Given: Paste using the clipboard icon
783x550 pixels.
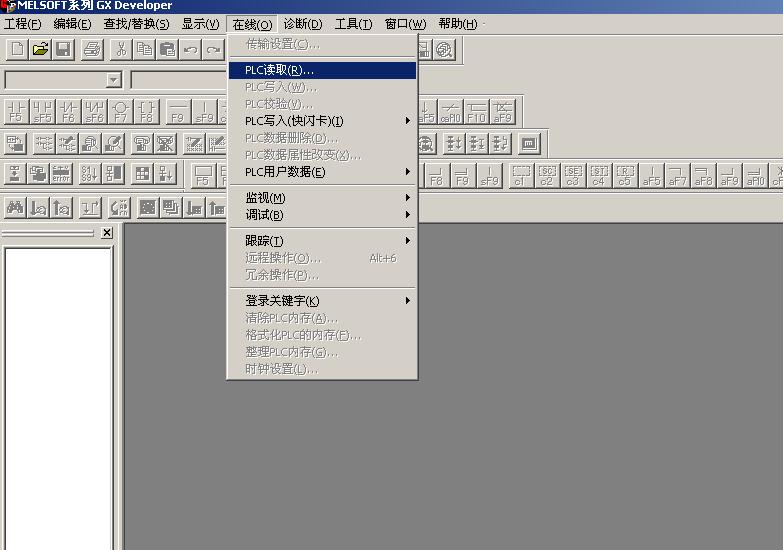Looking at the screenshot, I should pyautogui.click(x=167, y=49).
